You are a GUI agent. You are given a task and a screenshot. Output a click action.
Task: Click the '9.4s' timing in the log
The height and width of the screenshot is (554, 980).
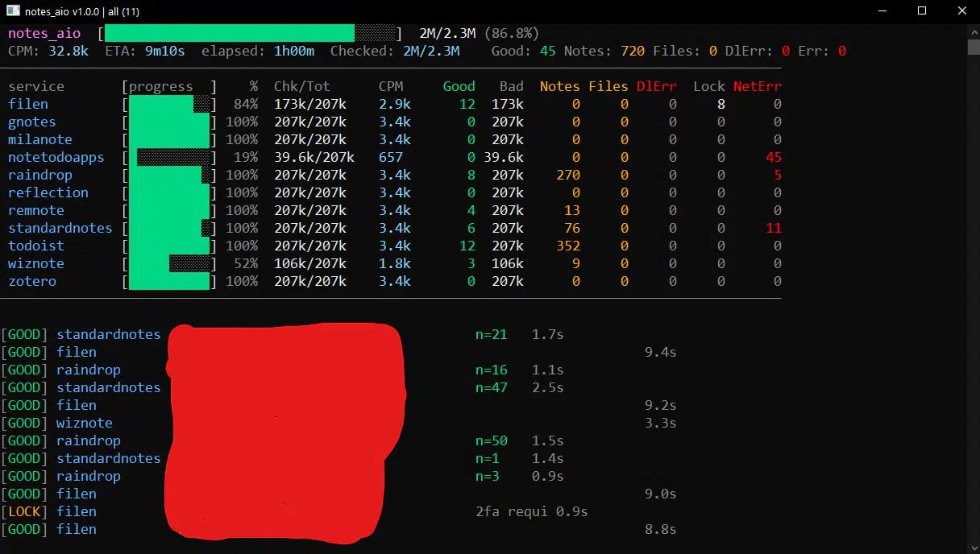[661, 352]
